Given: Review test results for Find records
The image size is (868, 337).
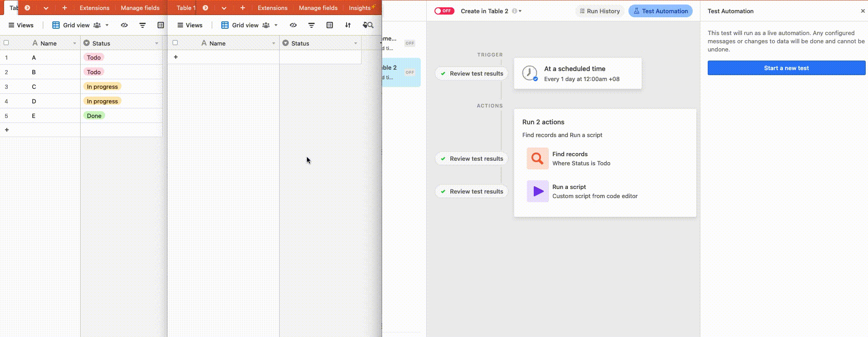Looking at the screenshot, I should click(x=471, y=158).
